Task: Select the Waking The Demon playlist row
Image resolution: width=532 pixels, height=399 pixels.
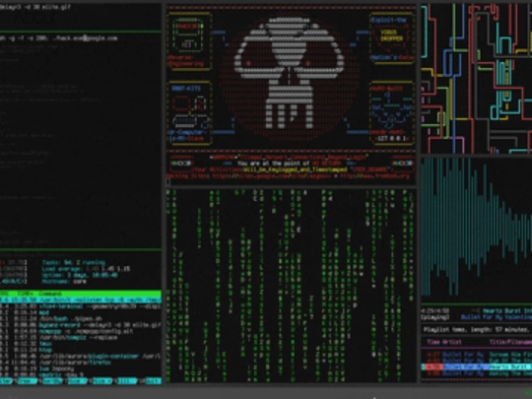Action: tap(477, 373)
